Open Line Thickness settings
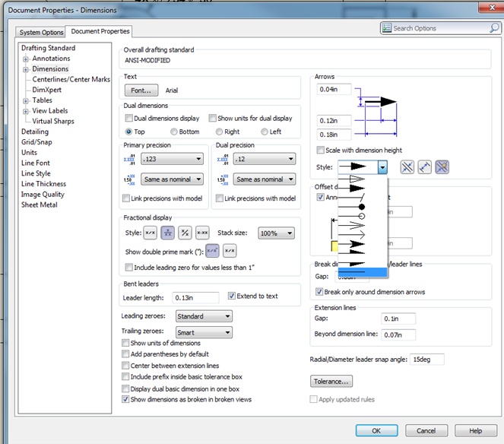Screen dimensions: 504x444 pyautogui.click(x=44, y=184)
